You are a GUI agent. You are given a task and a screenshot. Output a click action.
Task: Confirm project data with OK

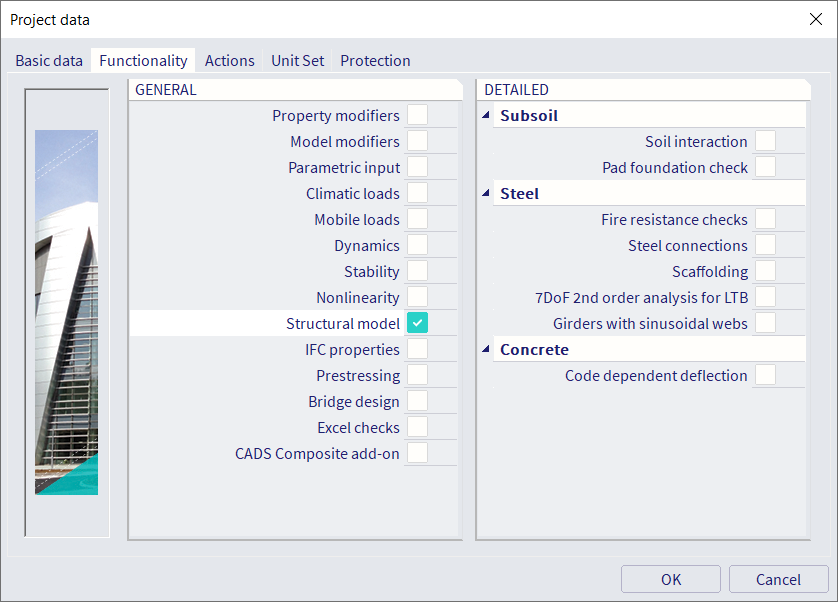tap(670, 579)
